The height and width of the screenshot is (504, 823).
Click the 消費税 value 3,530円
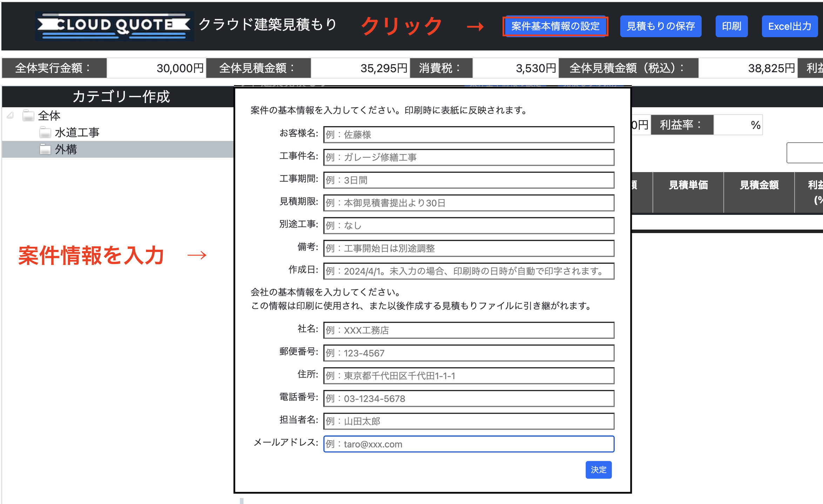[515, 68]
